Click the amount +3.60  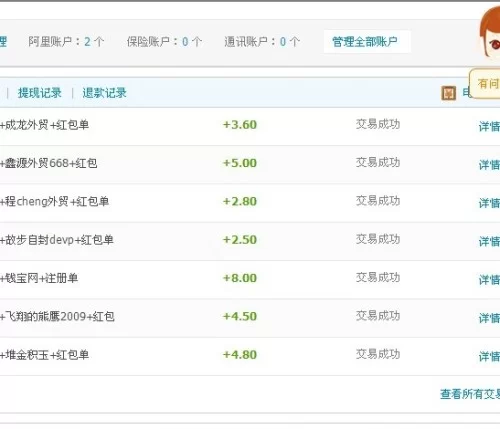pos(240,125)
